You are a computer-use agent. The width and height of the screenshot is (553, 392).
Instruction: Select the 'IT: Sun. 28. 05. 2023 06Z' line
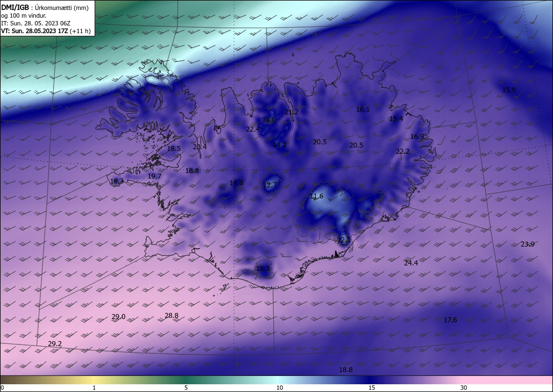pos(35,23)
